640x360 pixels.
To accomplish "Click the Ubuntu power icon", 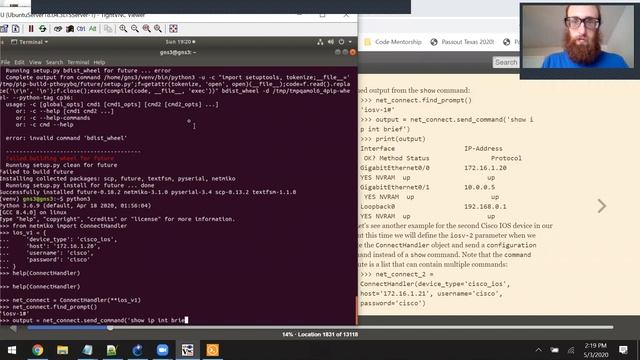I will tap(341, 42).
